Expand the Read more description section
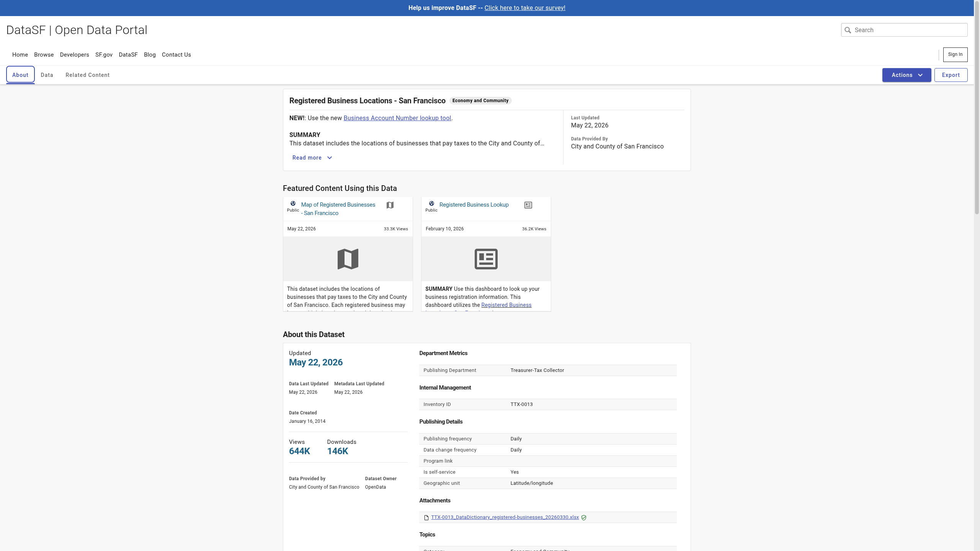The width and height of the screenshot is (980, 551). [x=312, y=158]
